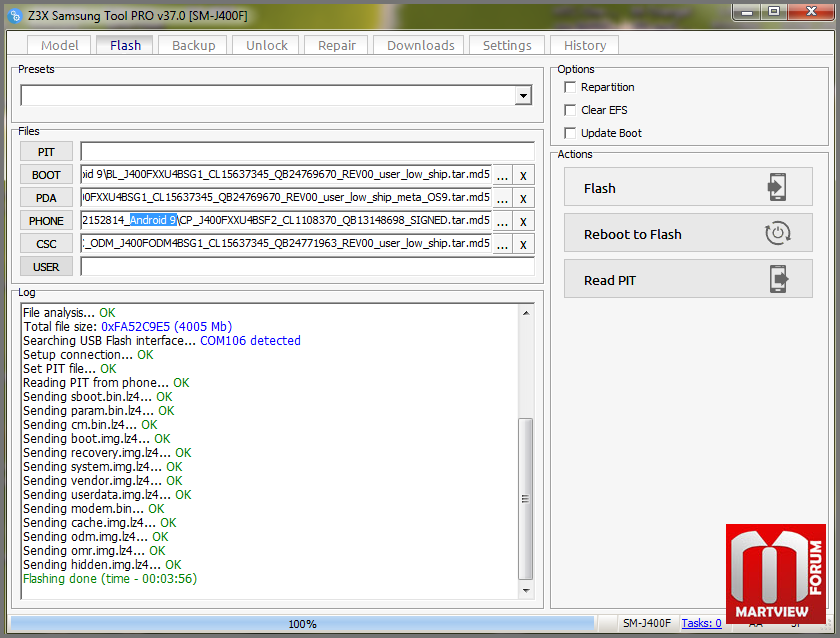Open the Tasks: 0 link

[x=701, y=623]
